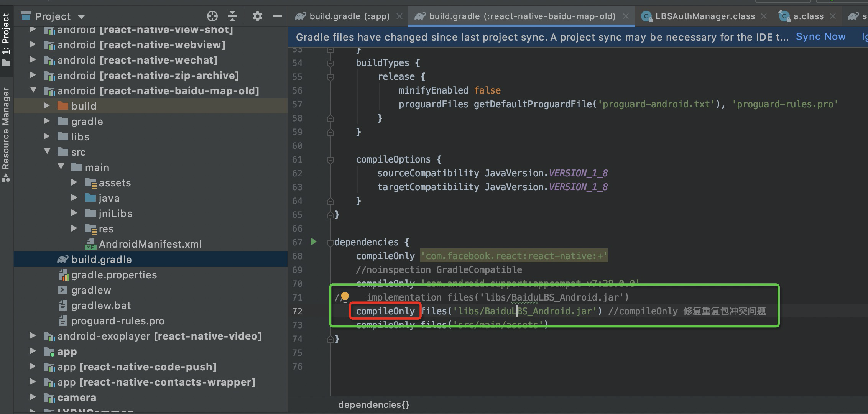The image size is (868, 414).
Task: Collapse the src folder in project tree
Action: [48, 152]
